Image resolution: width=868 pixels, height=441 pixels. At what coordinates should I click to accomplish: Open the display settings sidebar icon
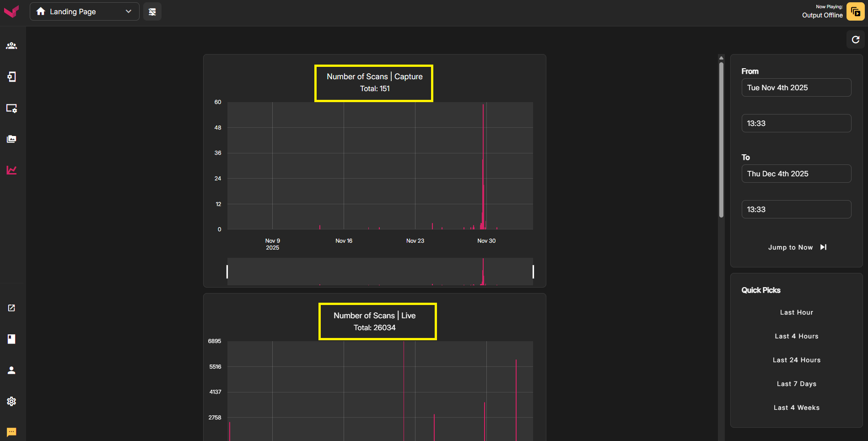tap(11, 108)
